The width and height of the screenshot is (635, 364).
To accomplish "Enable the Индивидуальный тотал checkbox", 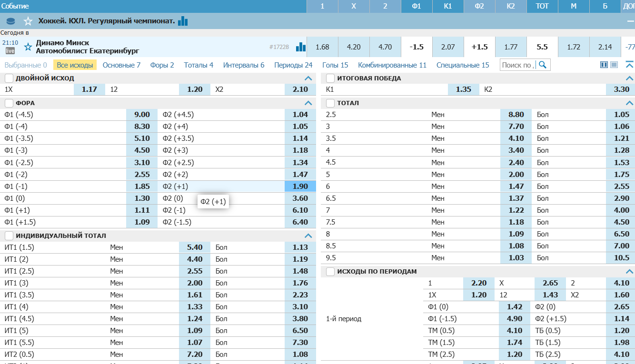I will [x=9, y=236].
